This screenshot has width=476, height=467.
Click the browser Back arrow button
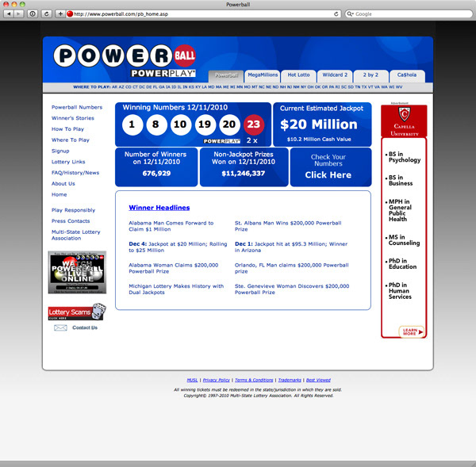[x=9, y=14]
